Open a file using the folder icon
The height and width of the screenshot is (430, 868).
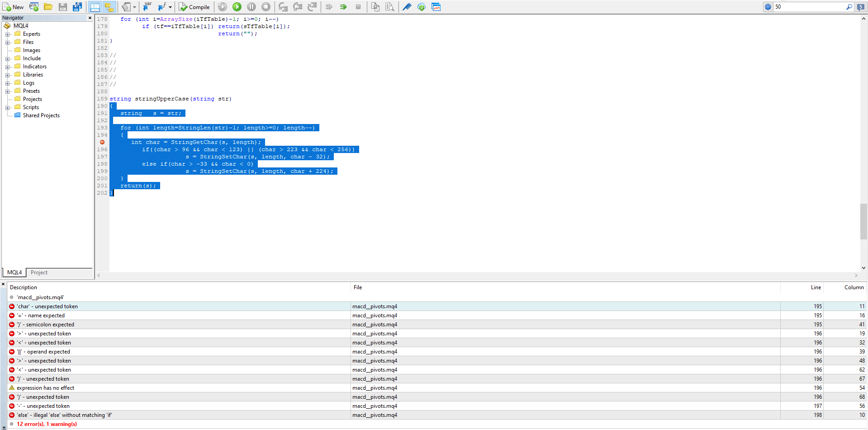tap(48, 7)
